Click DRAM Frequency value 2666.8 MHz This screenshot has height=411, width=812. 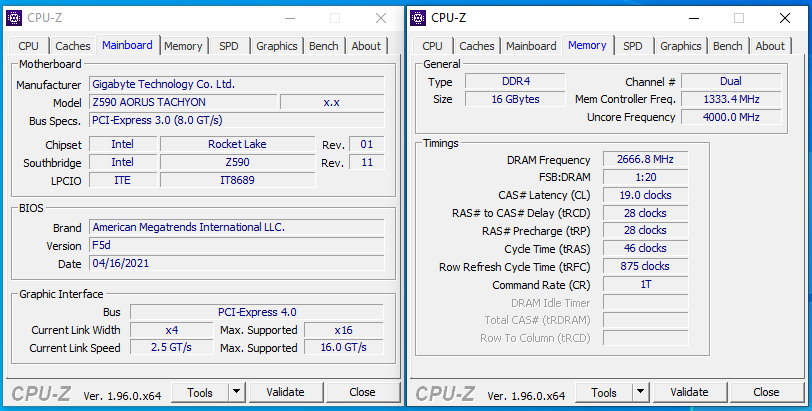click(x=645, y=159)
